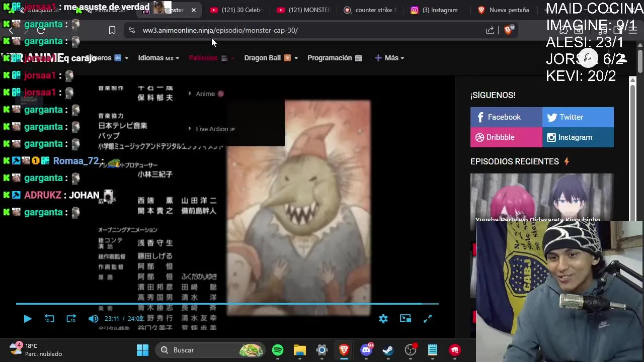Image resolution: width=644 pixels, height=362 pixels.
Task: Click the site info icon in the address bar
Action: point(132,30)
